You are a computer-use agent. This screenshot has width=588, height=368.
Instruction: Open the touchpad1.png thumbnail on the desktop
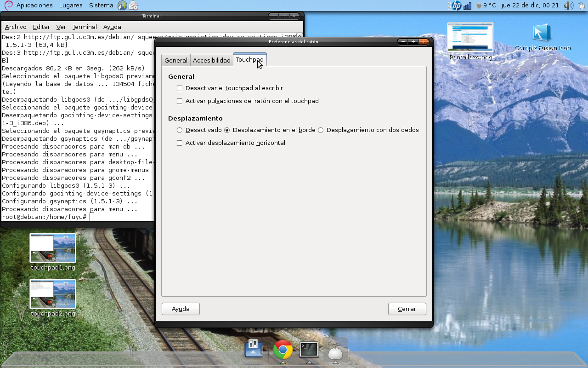52,247
